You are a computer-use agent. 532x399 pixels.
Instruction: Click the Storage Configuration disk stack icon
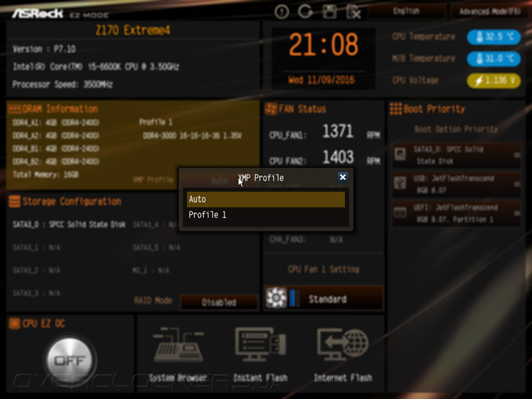(x=14, y=201)
